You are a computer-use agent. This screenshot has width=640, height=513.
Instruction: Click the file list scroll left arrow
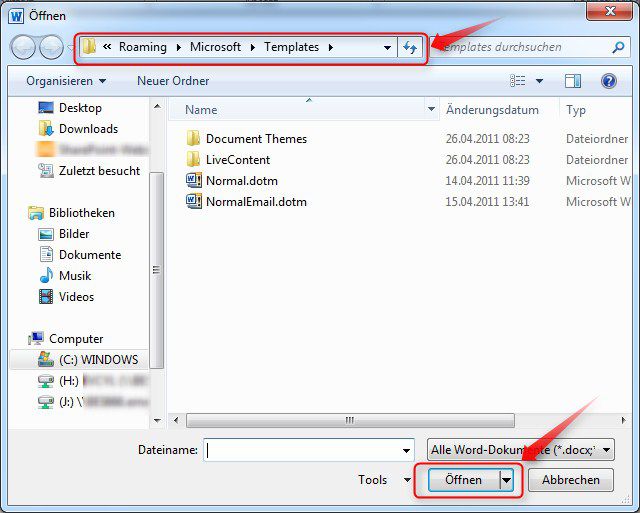[176, 420]
